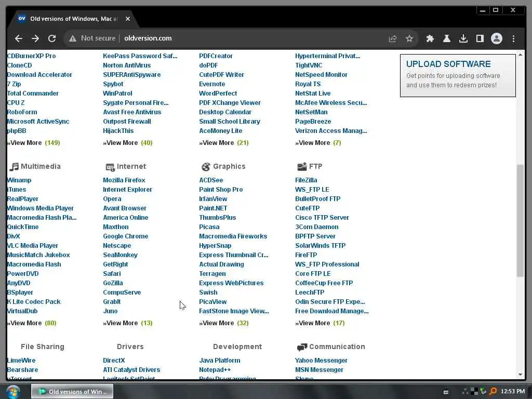Viewport: 532px width, 399px height.
Task: Open the Development category heading
Action: coord(237,347)
